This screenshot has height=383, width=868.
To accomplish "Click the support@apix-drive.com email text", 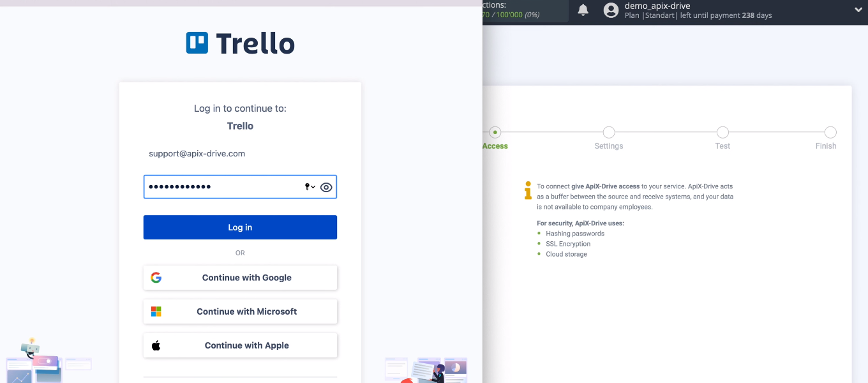I will pos(197,154).
